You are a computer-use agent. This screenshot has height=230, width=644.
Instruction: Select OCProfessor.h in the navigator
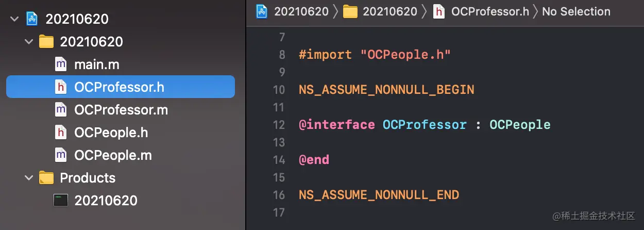[119, 87]
